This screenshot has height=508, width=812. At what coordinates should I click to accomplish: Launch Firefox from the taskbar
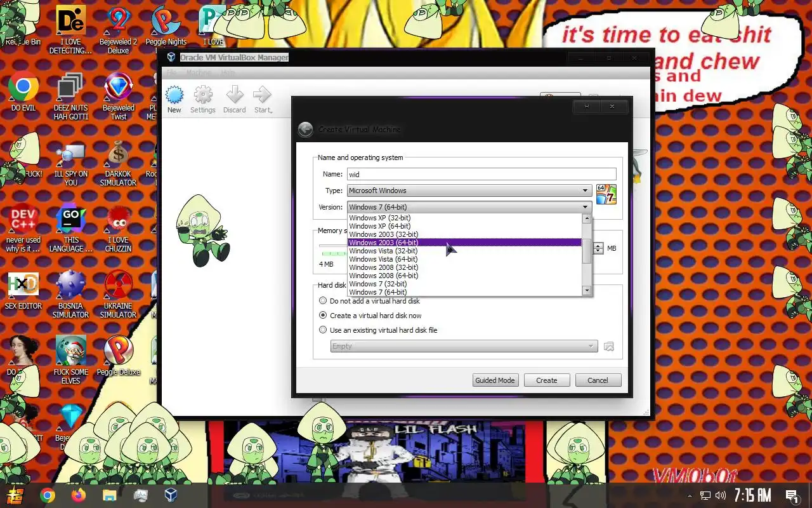pyautogui.click(x=79, y=495)
